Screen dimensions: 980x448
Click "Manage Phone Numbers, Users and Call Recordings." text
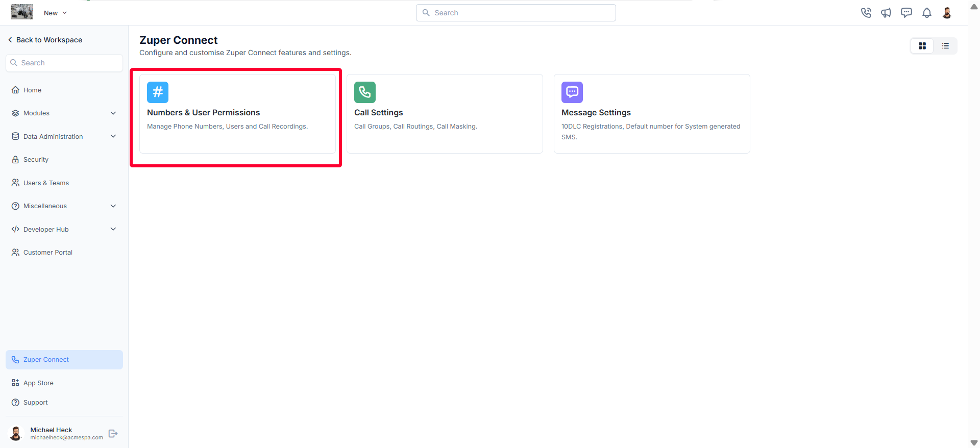(228, 127)
